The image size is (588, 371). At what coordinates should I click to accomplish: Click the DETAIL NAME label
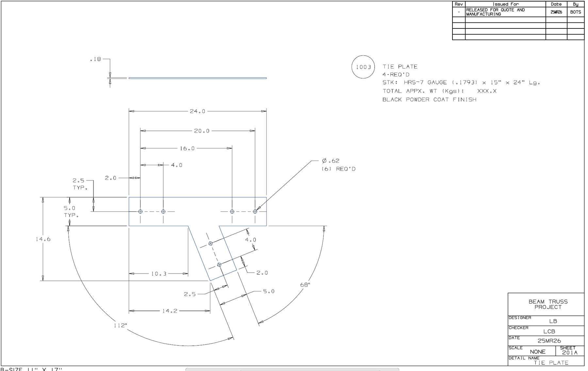point(524,358)
